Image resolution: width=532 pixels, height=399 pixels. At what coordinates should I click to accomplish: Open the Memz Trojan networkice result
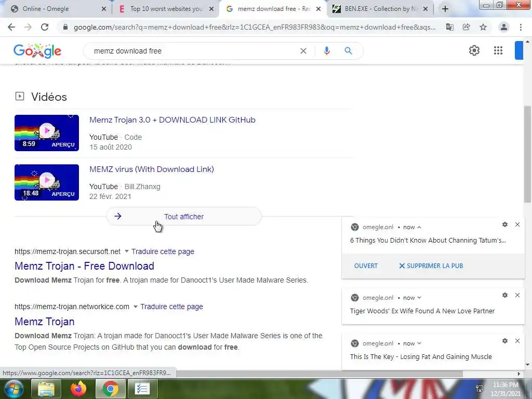point(45,322)
